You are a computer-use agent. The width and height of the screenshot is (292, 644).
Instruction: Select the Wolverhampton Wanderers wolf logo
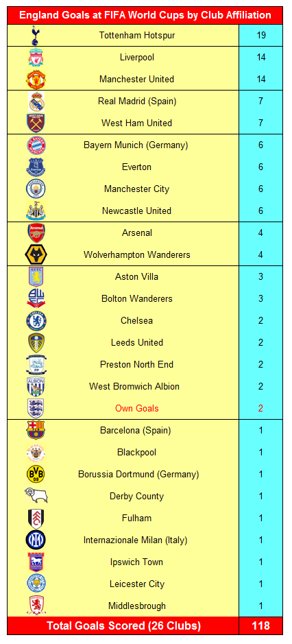point(36,254)
